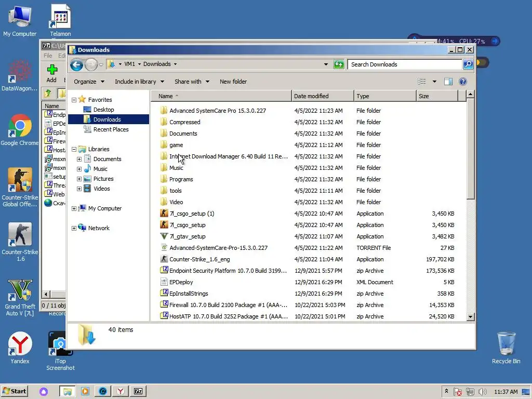Expand the My Computer tree node
Screen dimensions: 532x399
pos(74,209)
